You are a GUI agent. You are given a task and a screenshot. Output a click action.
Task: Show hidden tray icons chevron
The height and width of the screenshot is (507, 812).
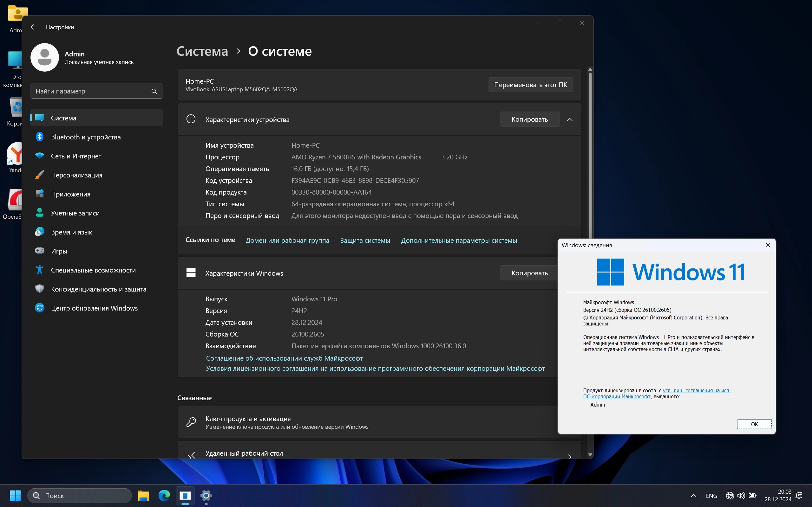click(x=694, y=496)
